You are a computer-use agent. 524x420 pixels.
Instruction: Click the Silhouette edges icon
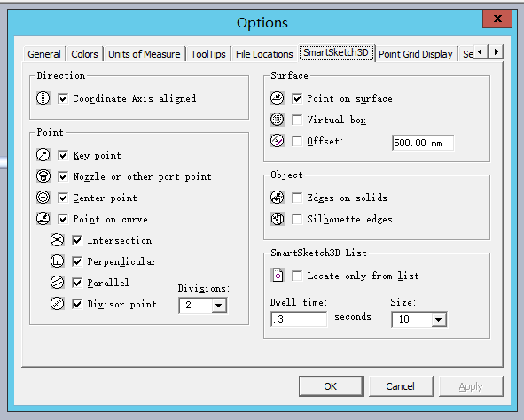pos(277,219)
